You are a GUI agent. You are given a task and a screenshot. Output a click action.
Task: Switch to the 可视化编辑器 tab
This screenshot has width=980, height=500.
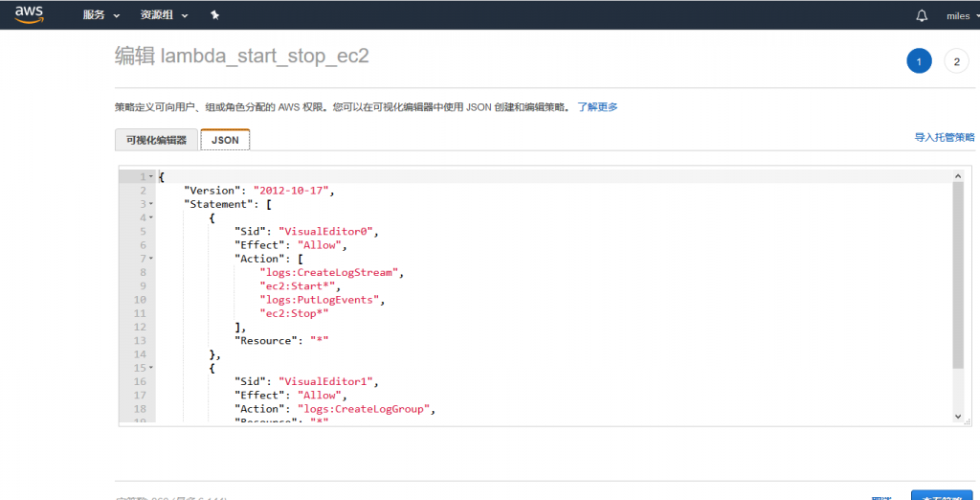[x=156, y=140]
